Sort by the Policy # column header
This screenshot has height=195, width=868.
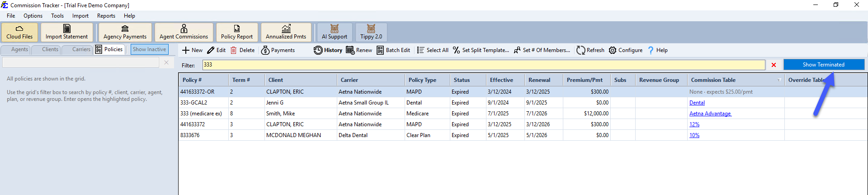[x=203, y=80]
